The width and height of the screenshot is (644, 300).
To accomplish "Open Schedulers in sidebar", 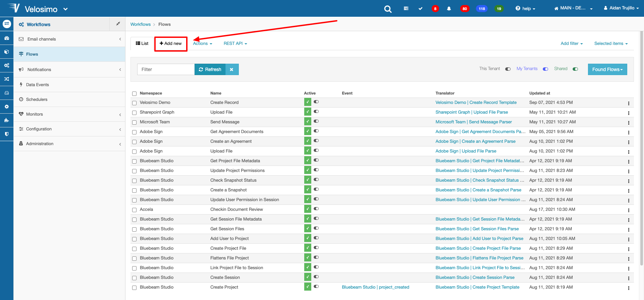I will 69,100.
